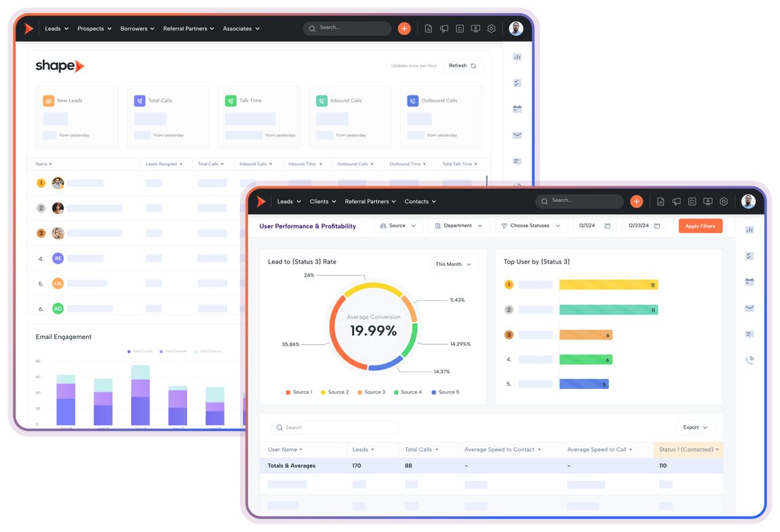Click the orange plus button in front window

(x=636, y=201)
